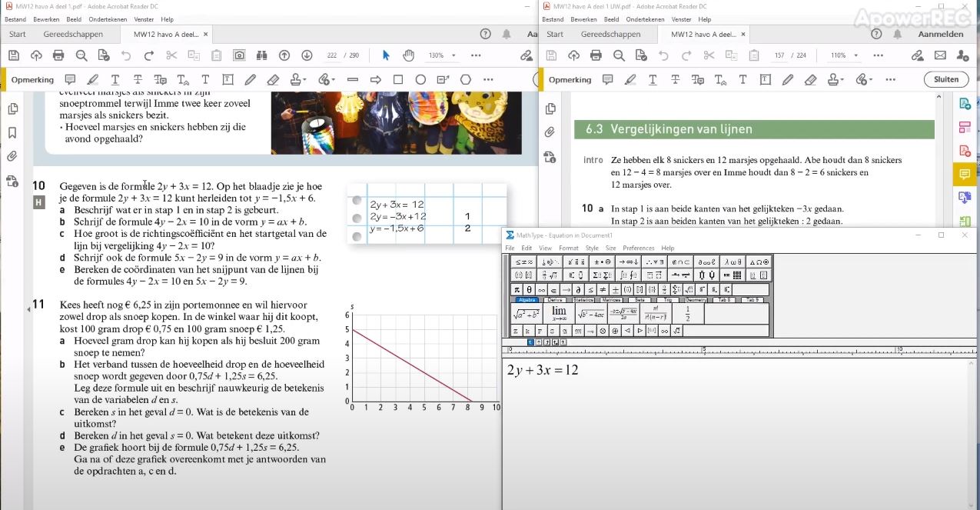Screen dimensions: 980x510
Task: Print the document in the left Acrobat window
Action: click(x=58, y=55)
